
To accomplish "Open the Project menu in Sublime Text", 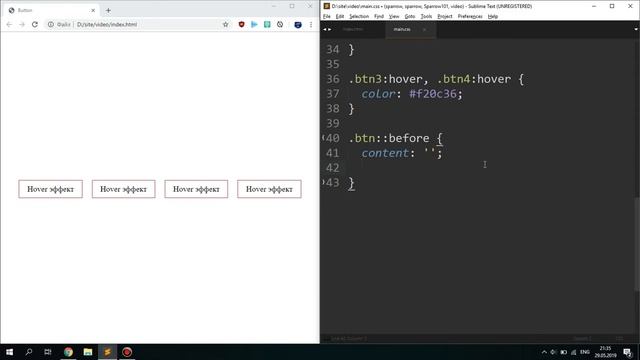I will (445, 16).
